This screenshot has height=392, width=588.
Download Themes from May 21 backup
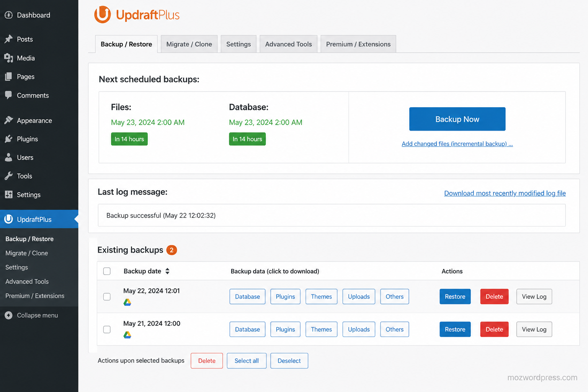coord(321,329)
